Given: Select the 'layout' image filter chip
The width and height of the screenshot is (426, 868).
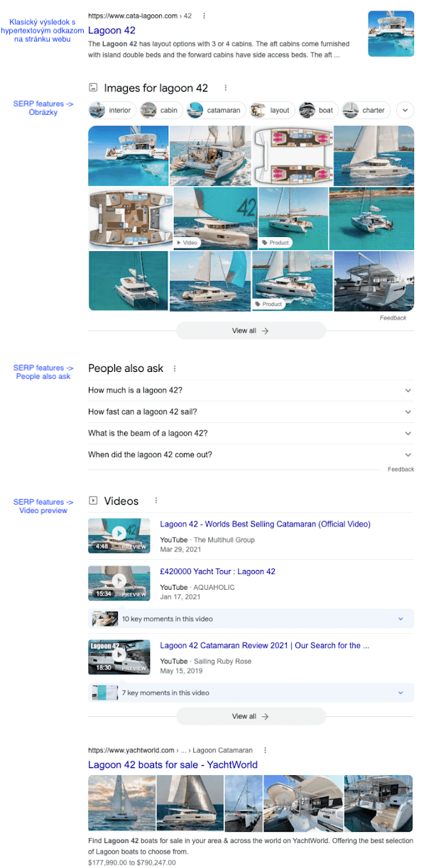Looking at the screenshot, I should coord(272,110).
